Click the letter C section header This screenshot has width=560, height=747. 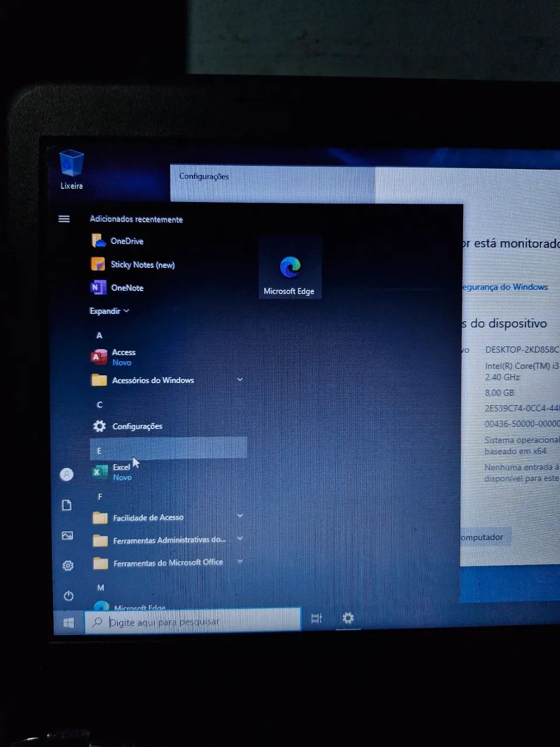tap(99, 404)
